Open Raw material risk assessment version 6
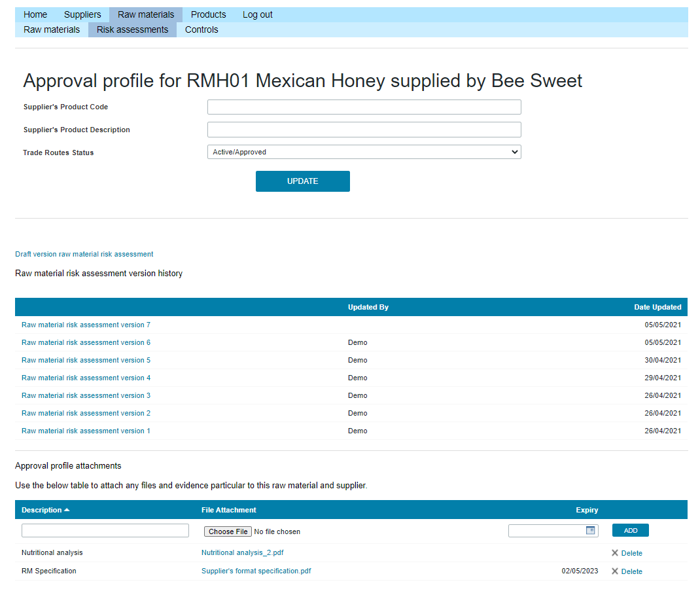Image resolution: width=700 pixels, height=593 pixels. coord(86,342)
